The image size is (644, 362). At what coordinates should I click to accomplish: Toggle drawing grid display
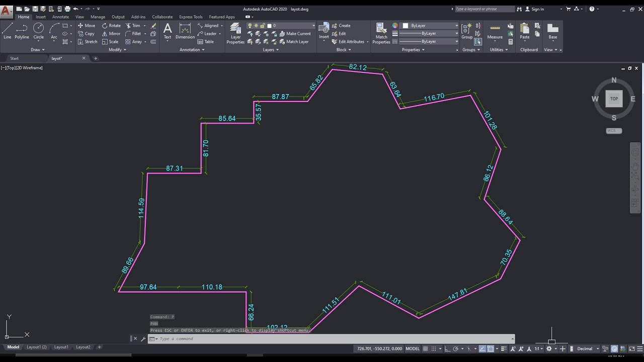[x=425, y=348]
